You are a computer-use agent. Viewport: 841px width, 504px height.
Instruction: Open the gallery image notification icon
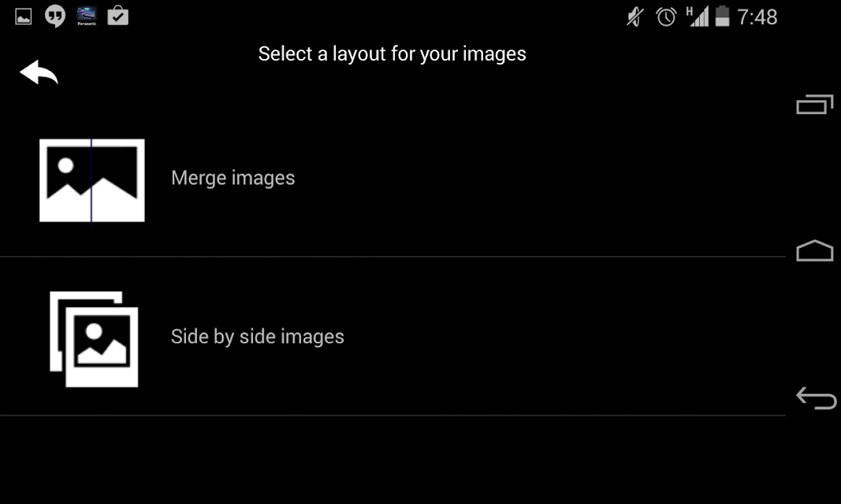click(x=23, y=17)
